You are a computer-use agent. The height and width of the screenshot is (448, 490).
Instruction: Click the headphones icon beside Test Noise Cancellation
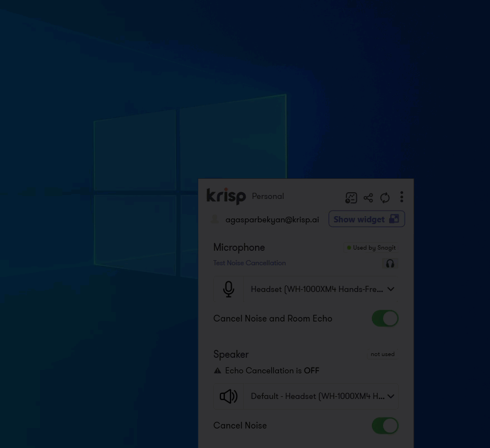[390, 264]
